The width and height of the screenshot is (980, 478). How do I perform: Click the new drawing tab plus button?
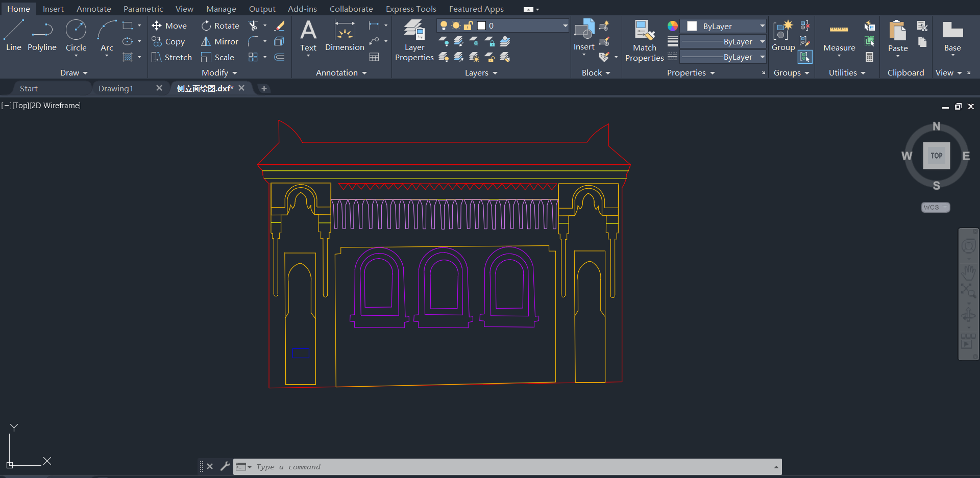(264, 88)
